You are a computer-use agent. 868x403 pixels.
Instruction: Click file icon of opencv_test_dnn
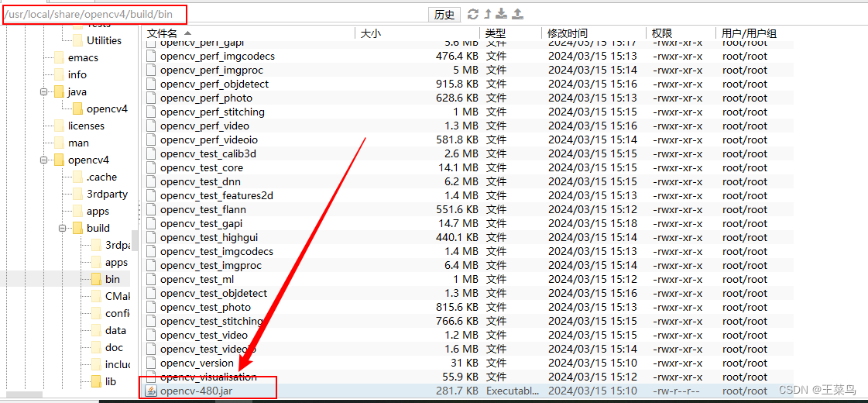click(x=151, y=181)
